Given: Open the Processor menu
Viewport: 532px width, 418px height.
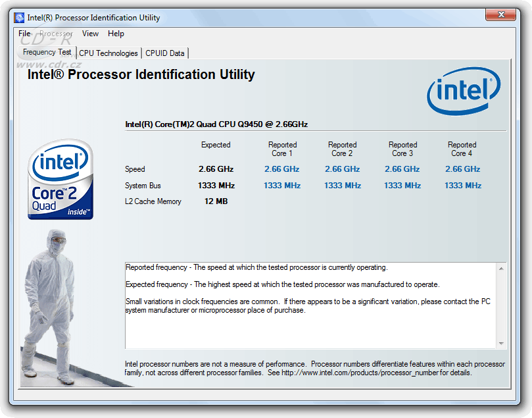Looking at the screenshot, I should 57,34.
